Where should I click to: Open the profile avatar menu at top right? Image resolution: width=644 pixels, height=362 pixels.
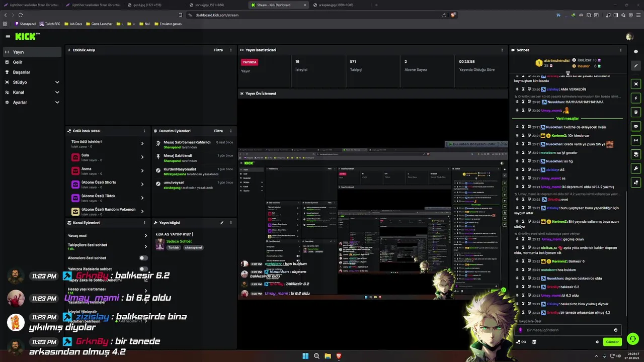tap(629, 37)
